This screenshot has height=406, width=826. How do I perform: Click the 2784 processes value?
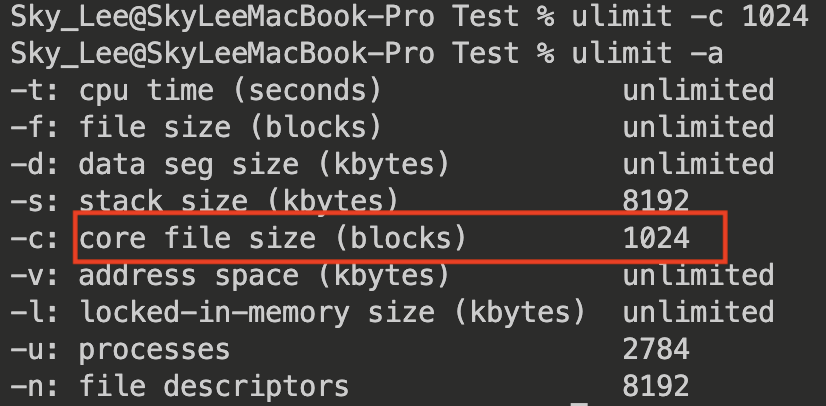[656, 349]
